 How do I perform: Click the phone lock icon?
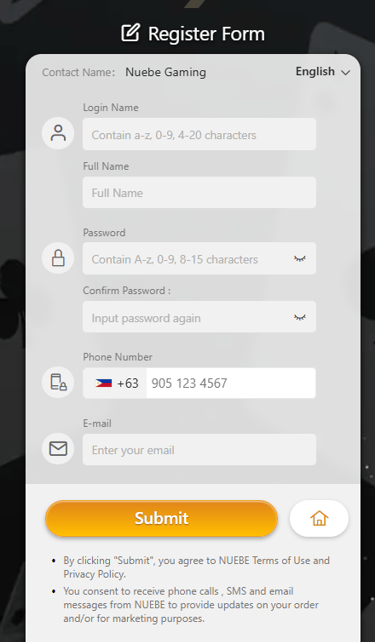[x=58, y=382]
